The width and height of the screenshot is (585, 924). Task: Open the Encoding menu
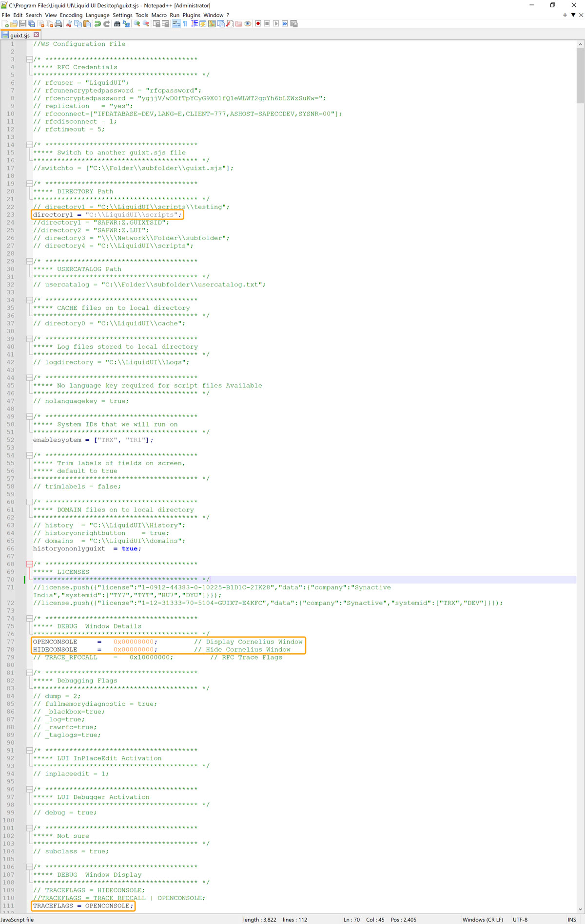pos(71,15)
